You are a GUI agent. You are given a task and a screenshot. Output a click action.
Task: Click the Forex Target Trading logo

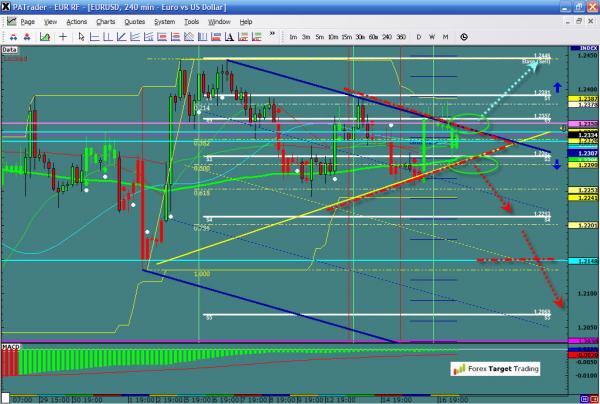(x=493, y=368)
